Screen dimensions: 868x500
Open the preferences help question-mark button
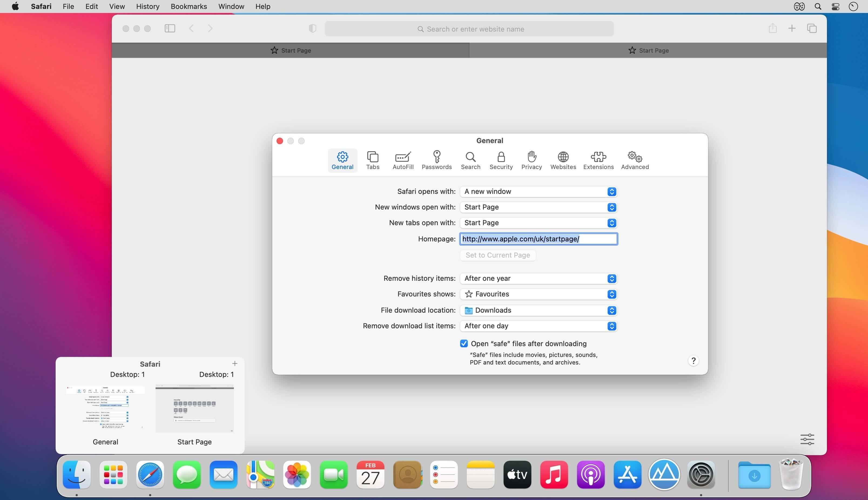[693, 361]
